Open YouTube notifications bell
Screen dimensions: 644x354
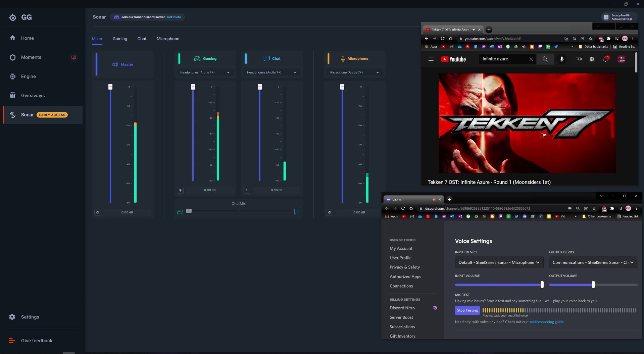tap(605, 59)
